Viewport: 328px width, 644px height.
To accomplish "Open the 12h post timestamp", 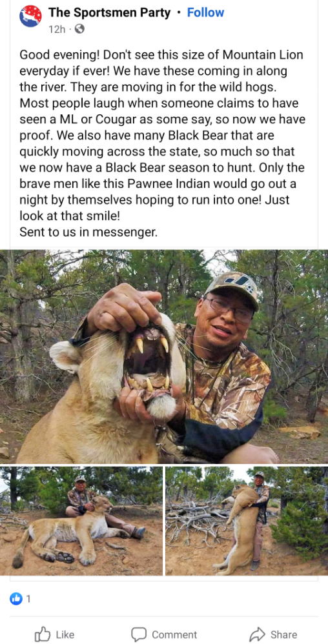I will [x=57, y=29].
